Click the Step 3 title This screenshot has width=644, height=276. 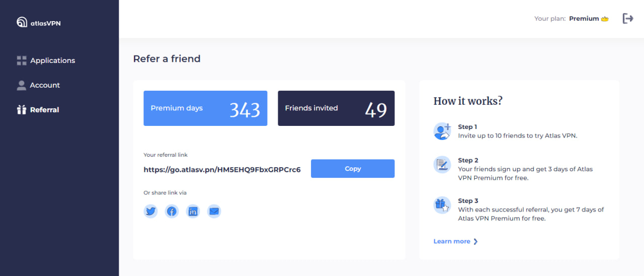[x=468, y=201]
